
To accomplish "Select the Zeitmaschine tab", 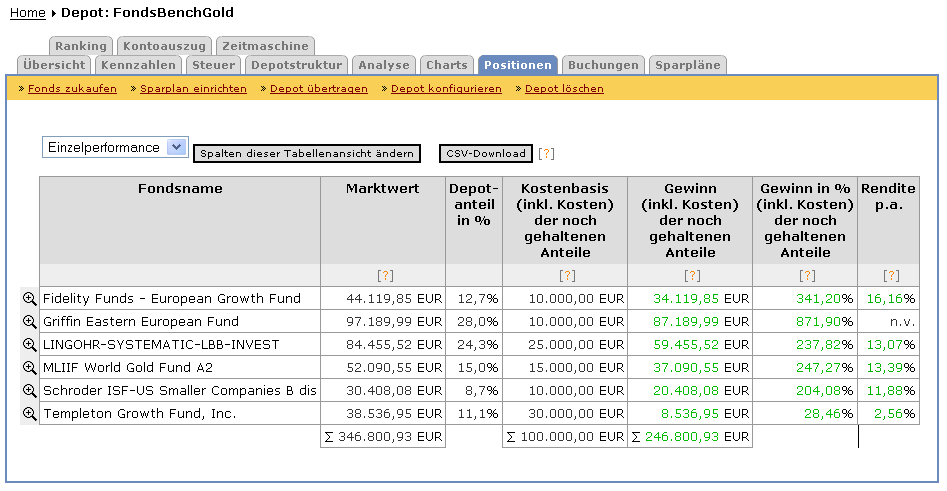I will (265, 46).
